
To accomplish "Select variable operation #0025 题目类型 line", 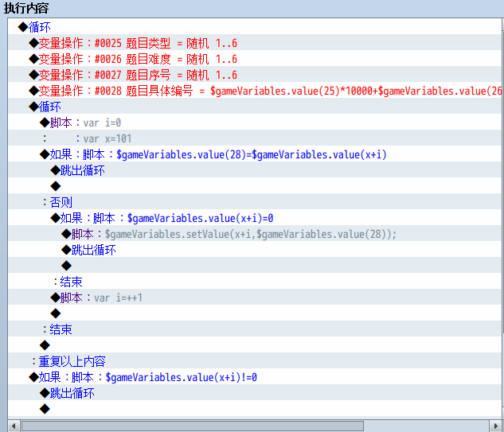I will point(254,43).
